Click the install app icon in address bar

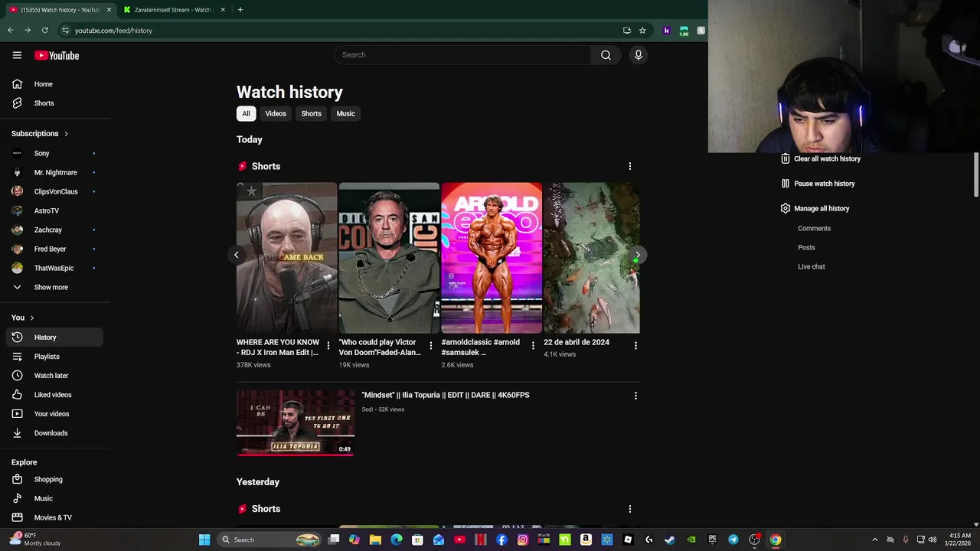tap(627, 31)
